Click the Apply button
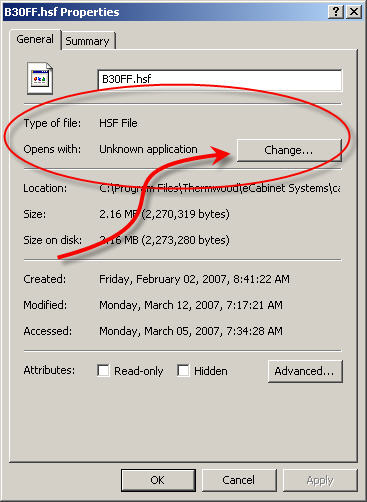This screenshot has width=367, height=502. pyautogui.click(x=320, y=480)
